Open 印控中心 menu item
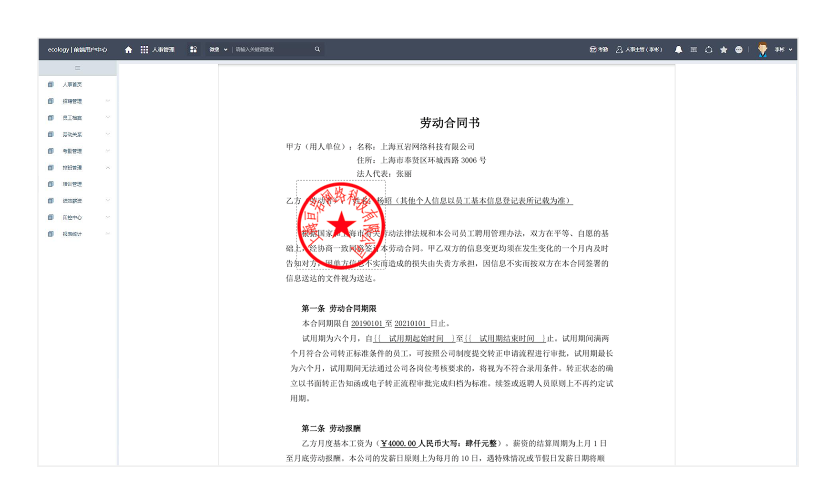The height and width of the screenshot is (504, 836). pos(72,218)
